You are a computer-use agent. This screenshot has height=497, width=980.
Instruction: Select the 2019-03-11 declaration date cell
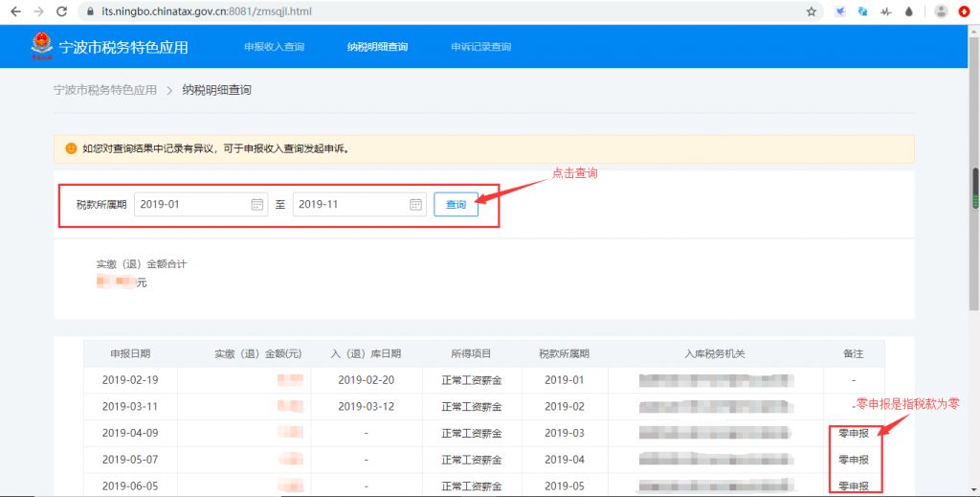pyautogui.click(x=130, y=406)
